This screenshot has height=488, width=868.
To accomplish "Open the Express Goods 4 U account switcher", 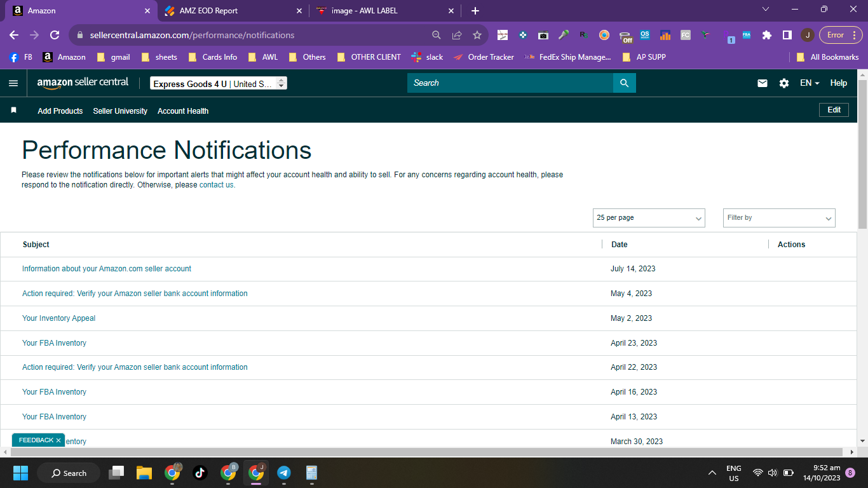I will pyautogui.click(x=219, y=83).
